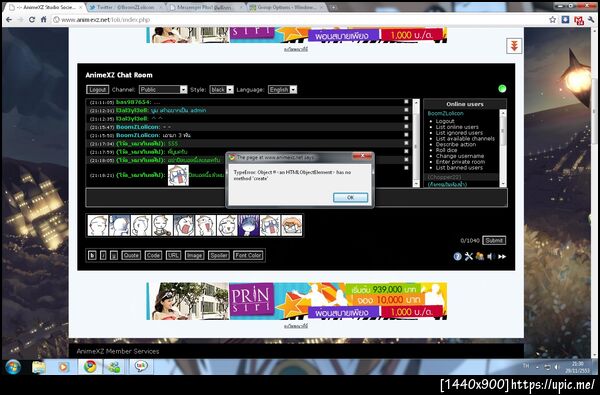
Task: Click checkbox on 21:18:05 message row
Action: click(x=406, y=160)
